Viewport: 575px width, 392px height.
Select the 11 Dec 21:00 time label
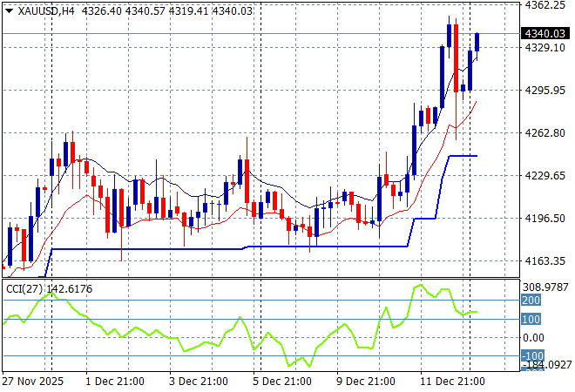point(450,382)
